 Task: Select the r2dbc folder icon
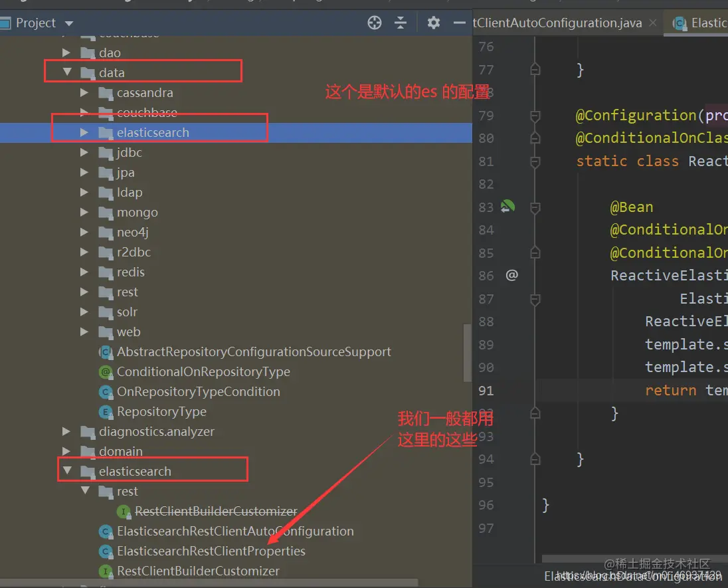pyautogui.click(x=106, y=252)
